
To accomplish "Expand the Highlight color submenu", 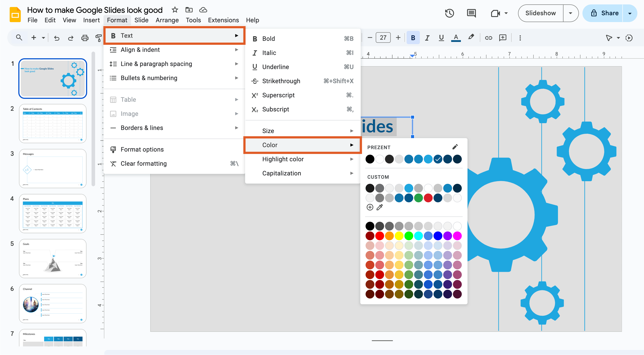I will (x=303, y=159).
